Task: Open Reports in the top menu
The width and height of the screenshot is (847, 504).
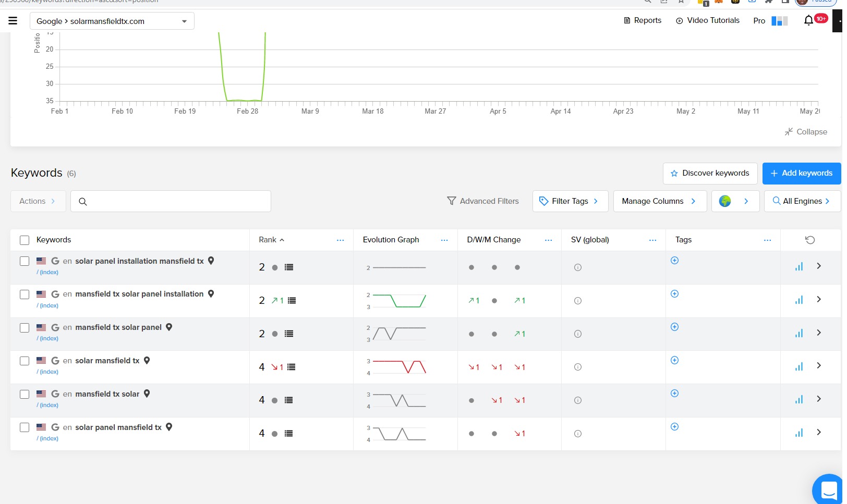Action: [x=643, y=20]
